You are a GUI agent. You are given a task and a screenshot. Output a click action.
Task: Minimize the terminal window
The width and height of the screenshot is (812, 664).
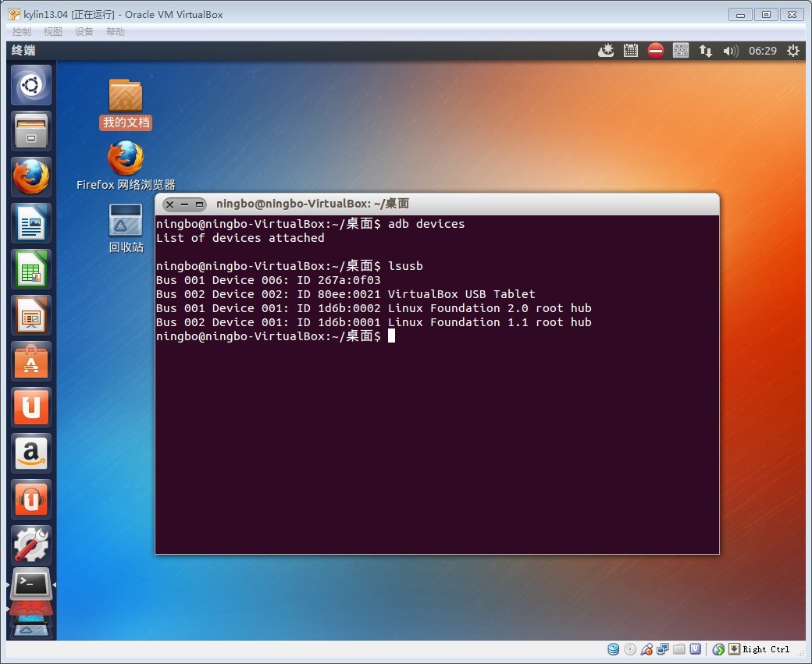tap(184, 204)
